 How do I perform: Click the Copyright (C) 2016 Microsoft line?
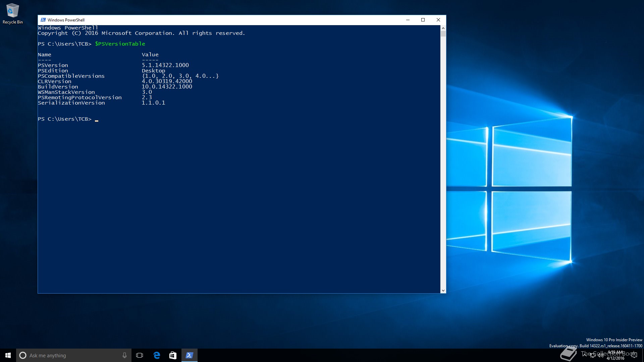pos(141,33)
